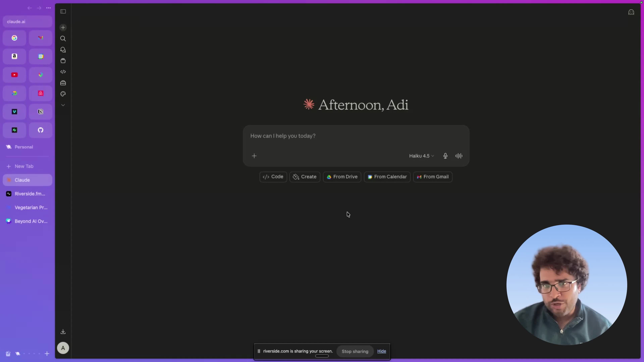Open the search chats icon
The height and width of the screenshot is (362, 644).
[x=63, y=39]
